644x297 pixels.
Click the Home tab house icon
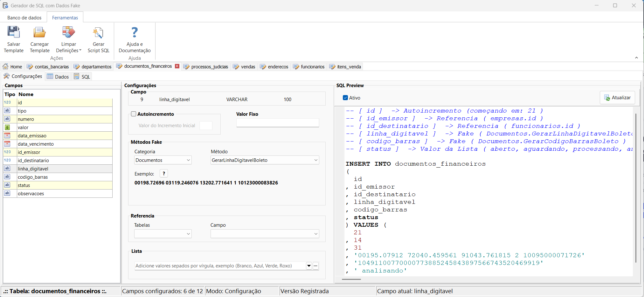[x=6, y=66]
